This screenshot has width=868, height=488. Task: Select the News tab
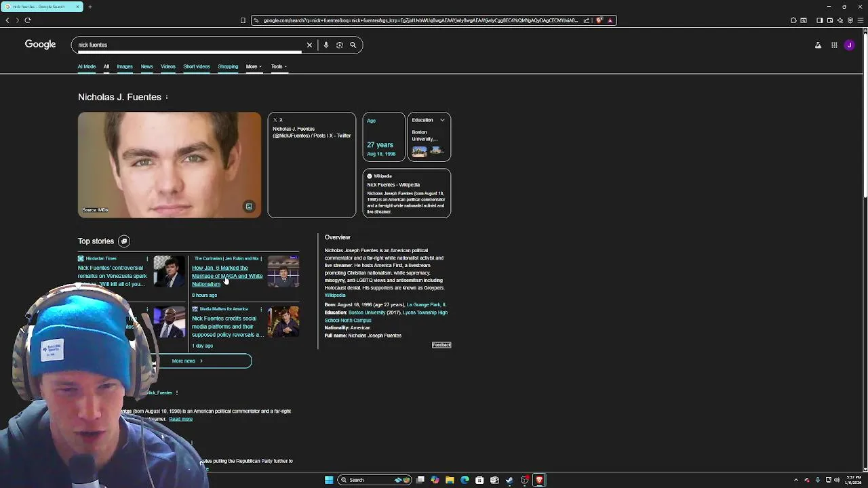click(x=146, y=66)
